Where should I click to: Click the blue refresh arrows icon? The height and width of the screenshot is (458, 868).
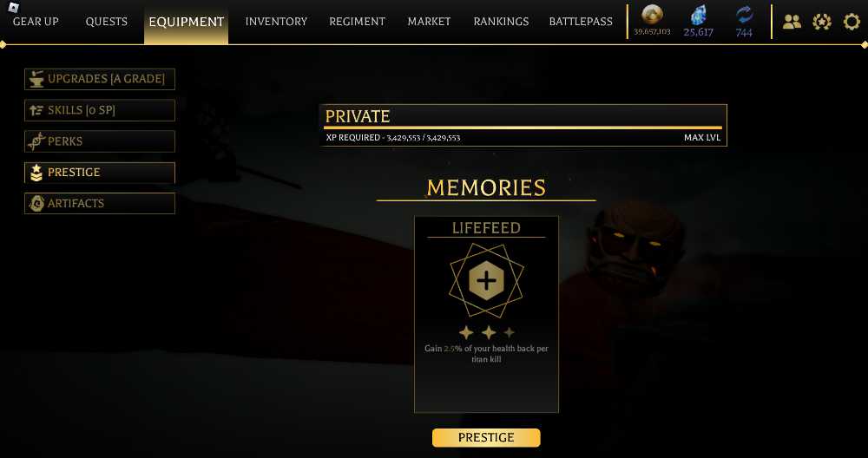[745, 16]
